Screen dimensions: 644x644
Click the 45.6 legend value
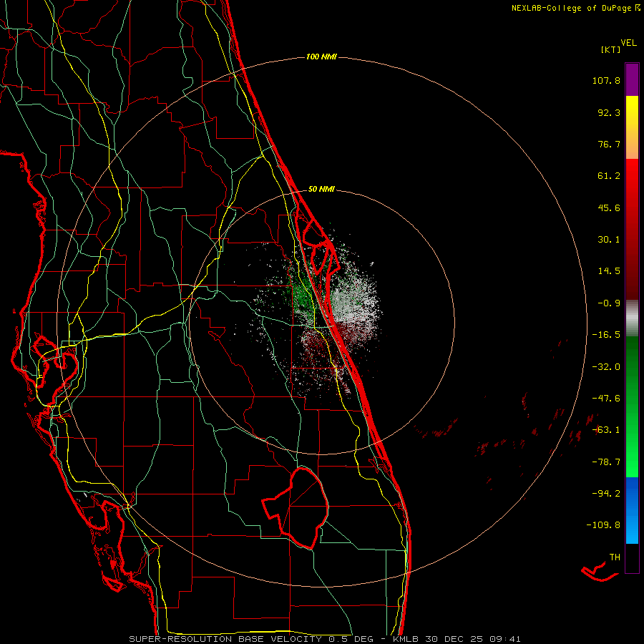click(x=609, y=208)
